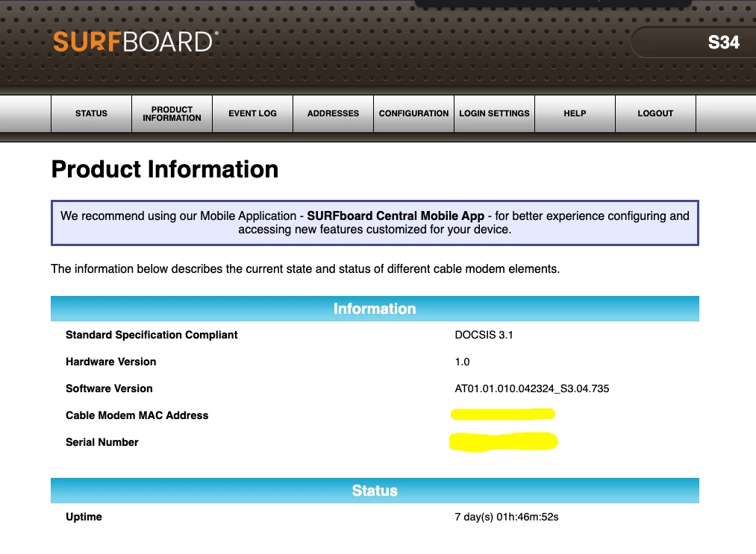Click Cable Modem MAC Address label

(x=137, y=415)
